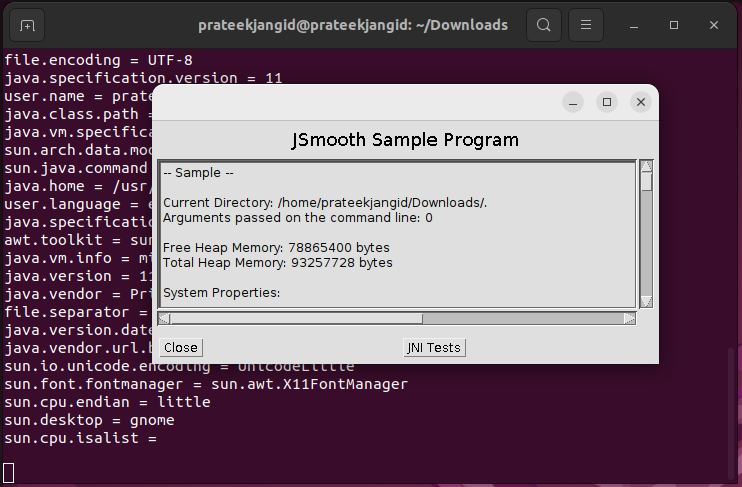Click the '-- Sample --' heading line
Viewport: 742px width, 487px height.
(198, 173)
